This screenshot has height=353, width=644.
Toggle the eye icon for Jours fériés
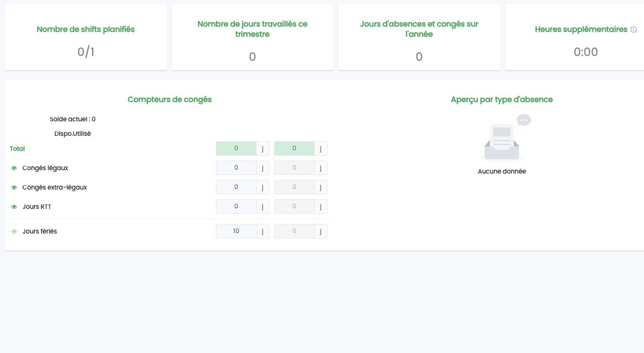(14, 232)
